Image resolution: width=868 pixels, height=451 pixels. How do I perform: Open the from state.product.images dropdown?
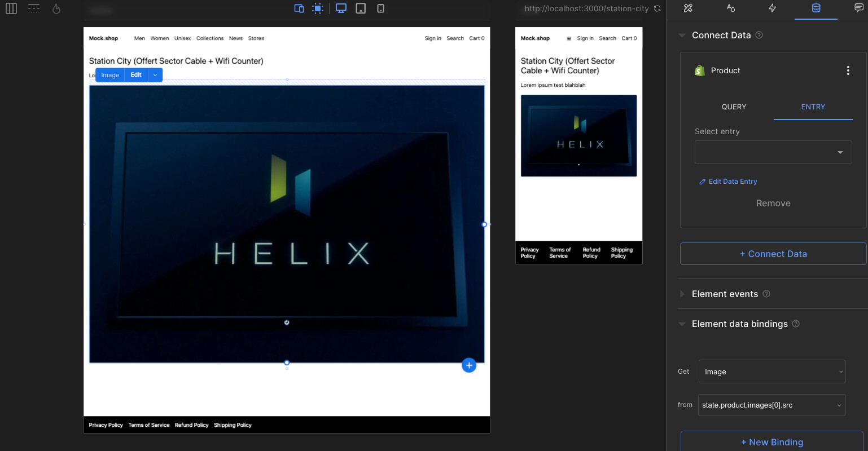772,405
